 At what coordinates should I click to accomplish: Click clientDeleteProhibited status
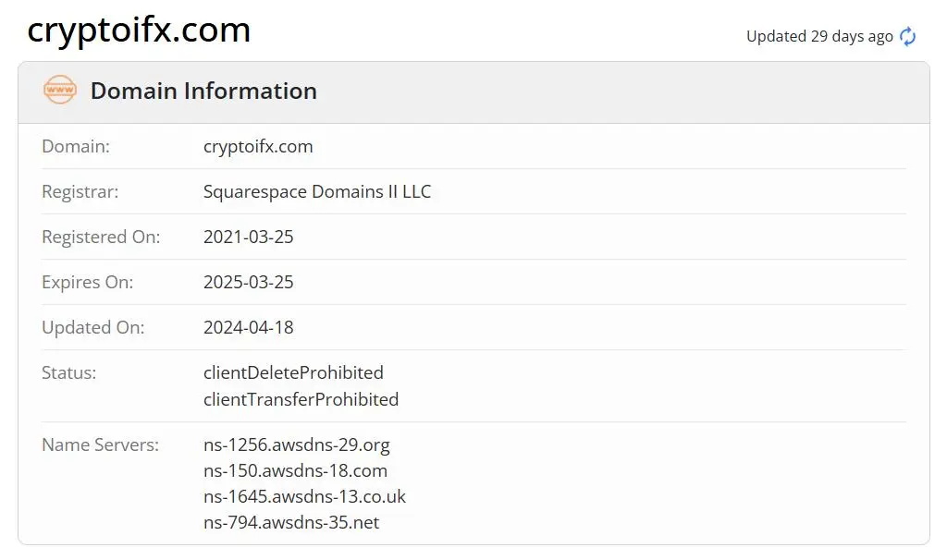click(x=293, y=372)
